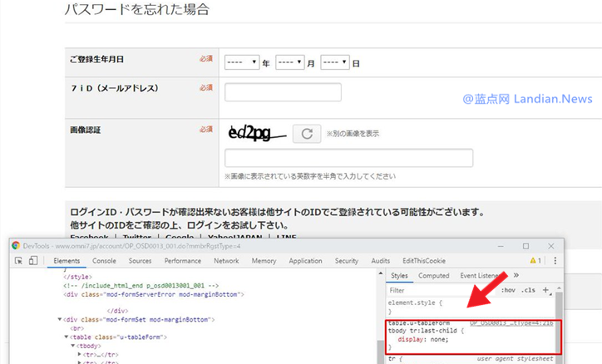Switch to the Console tab
This screenshot has height=364, width=602.
(x=104, y=261)
